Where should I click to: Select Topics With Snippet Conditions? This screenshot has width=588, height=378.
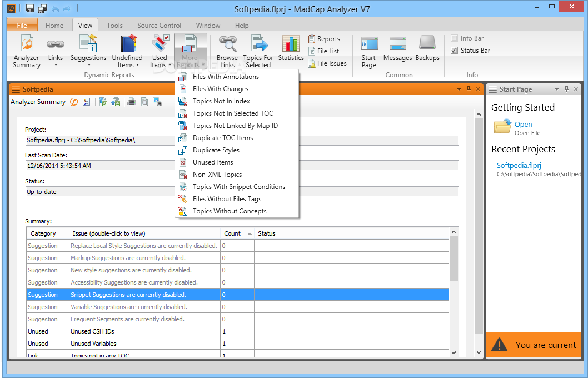[x=237, y=187]
